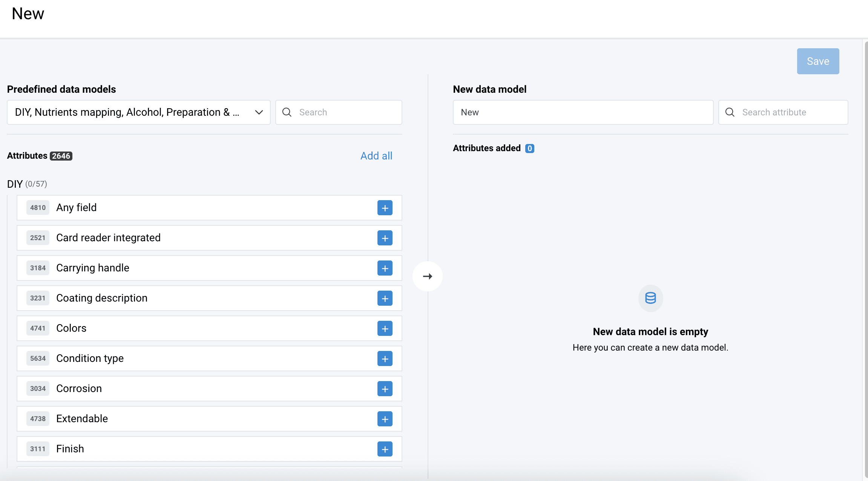Add the Any field attribute
Screen dimensions: 868x481
(385, 208)
